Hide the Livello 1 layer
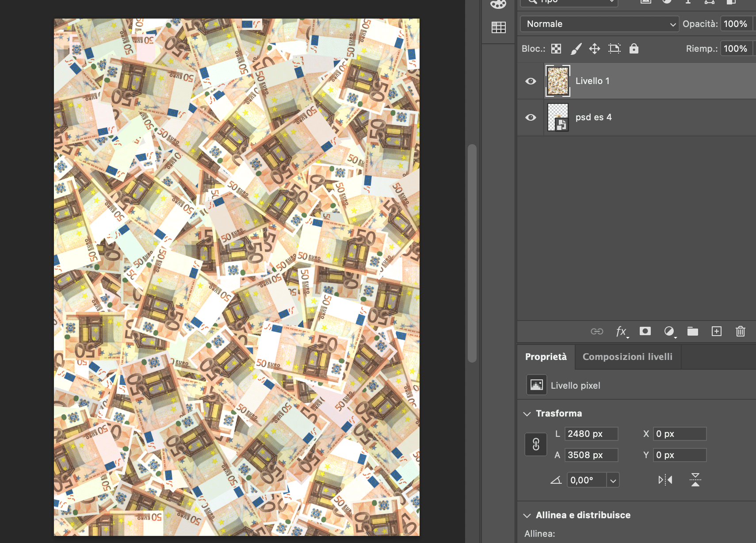The height and width of the screenshot is (543, 756). point(531,81)
